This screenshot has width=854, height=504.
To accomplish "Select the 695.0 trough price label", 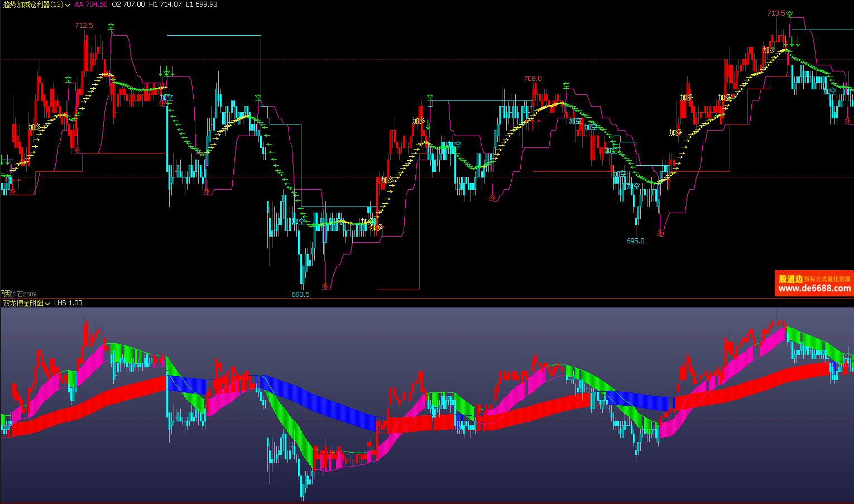I will click(635, 241).
